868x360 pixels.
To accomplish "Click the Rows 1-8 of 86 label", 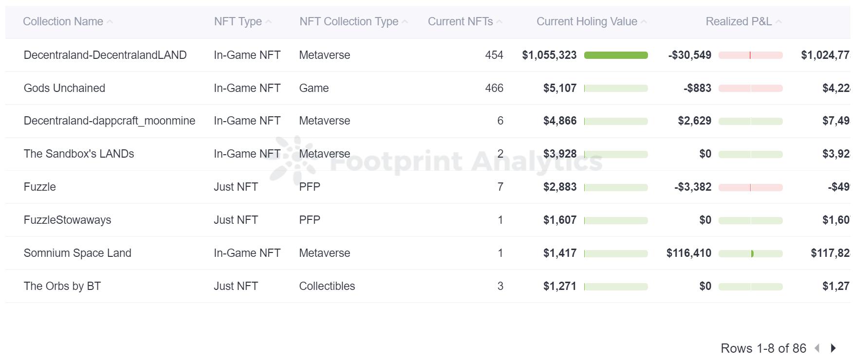I will (763, 348).
